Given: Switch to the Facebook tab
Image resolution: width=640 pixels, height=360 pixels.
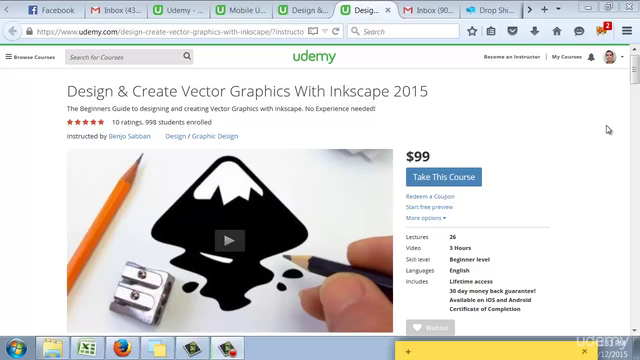Looking at the screenshot, I should coord(51,10).
